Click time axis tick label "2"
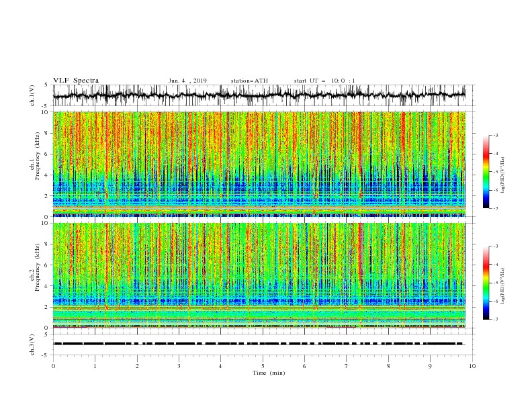This screenshot has height=411, width=532. point(137,366)
